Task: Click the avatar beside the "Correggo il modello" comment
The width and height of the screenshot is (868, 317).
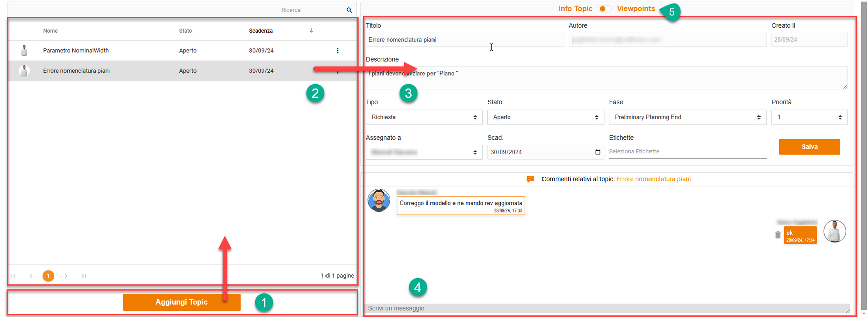Action: coord(379,200)
